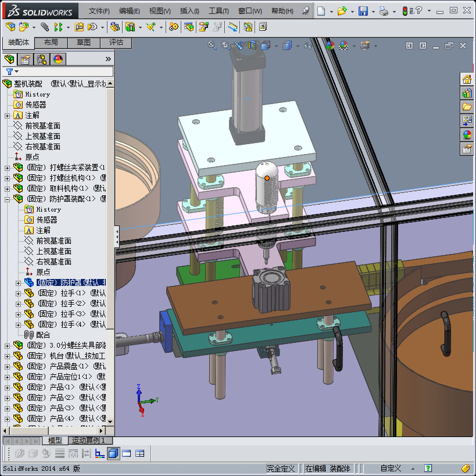The height and width of the screenshot is (476, 476).
Task: Click the Zoom to Area icon
Action: (226, 45)
